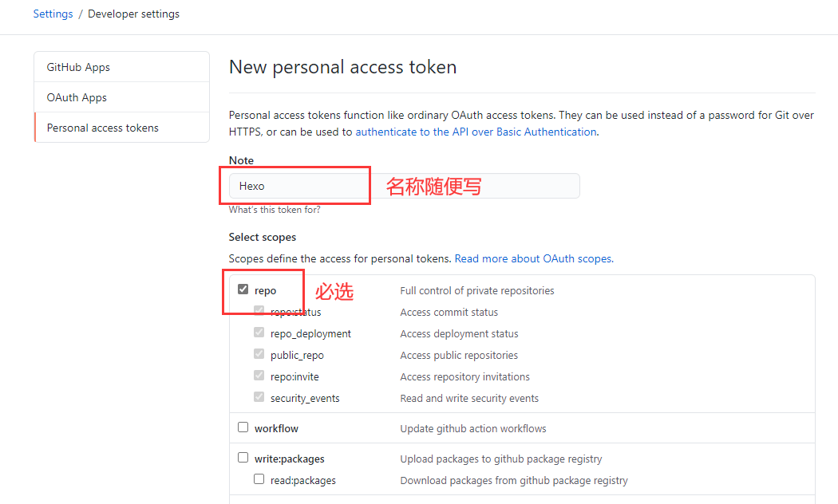The image size is (838, 504).
Task: Toggle the public_repo checkbox
Action: pyautogui.click(x=259, y=354)
